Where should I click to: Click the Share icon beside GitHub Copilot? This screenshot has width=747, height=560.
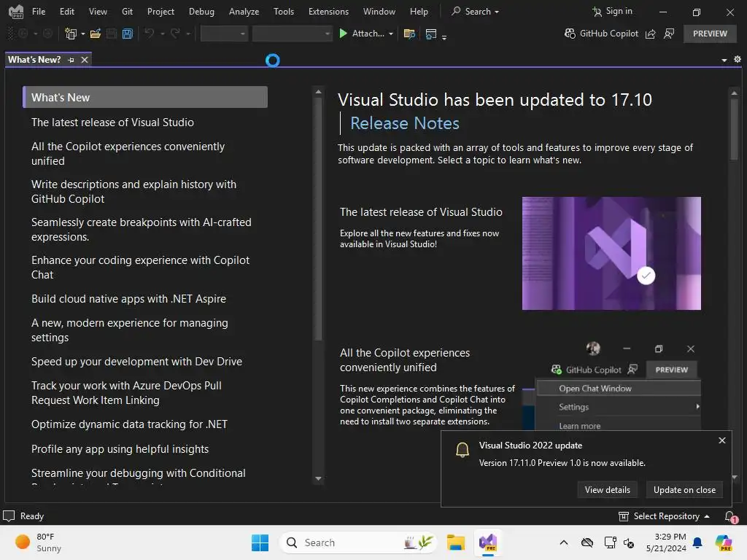pyautogui.click(x=650, y=34)
